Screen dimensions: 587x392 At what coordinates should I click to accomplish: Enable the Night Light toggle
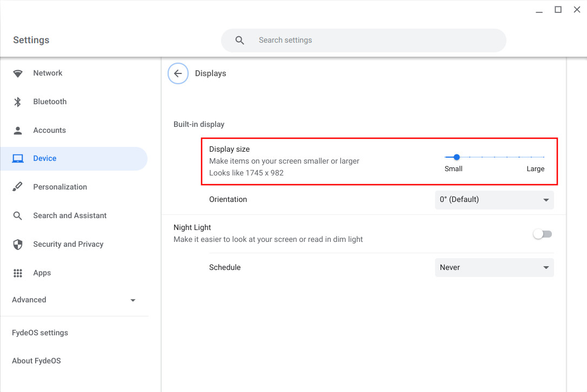click(542, 234)
